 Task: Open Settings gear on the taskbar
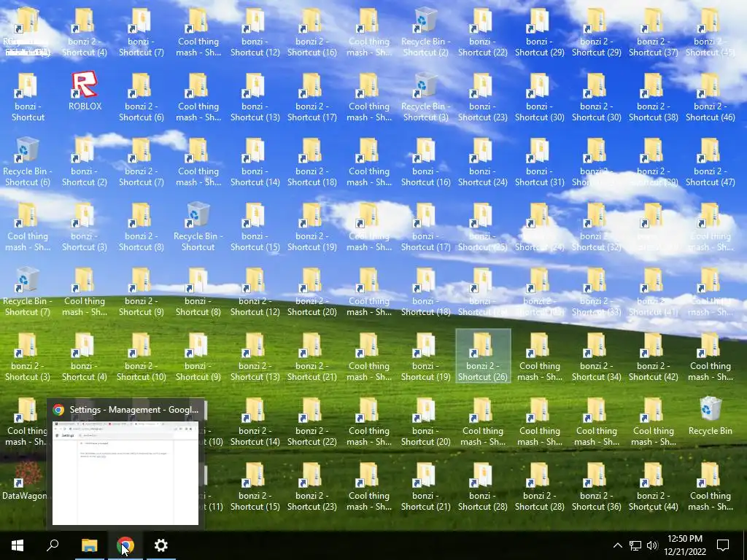(161, 545)
